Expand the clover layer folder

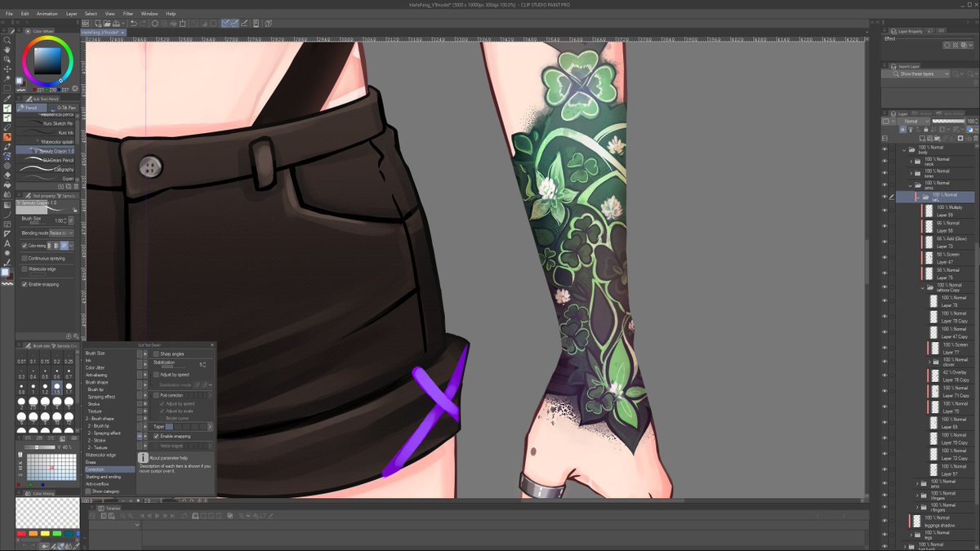tap(930, 361)
